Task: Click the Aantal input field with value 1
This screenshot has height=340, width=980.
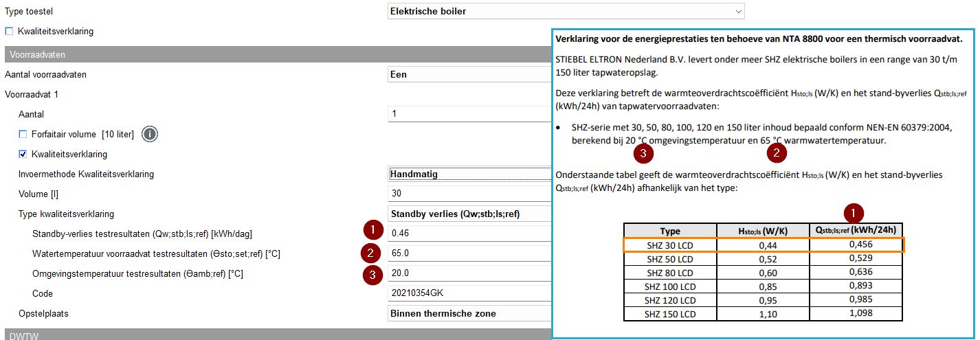Action: click(x=469, y=114)
